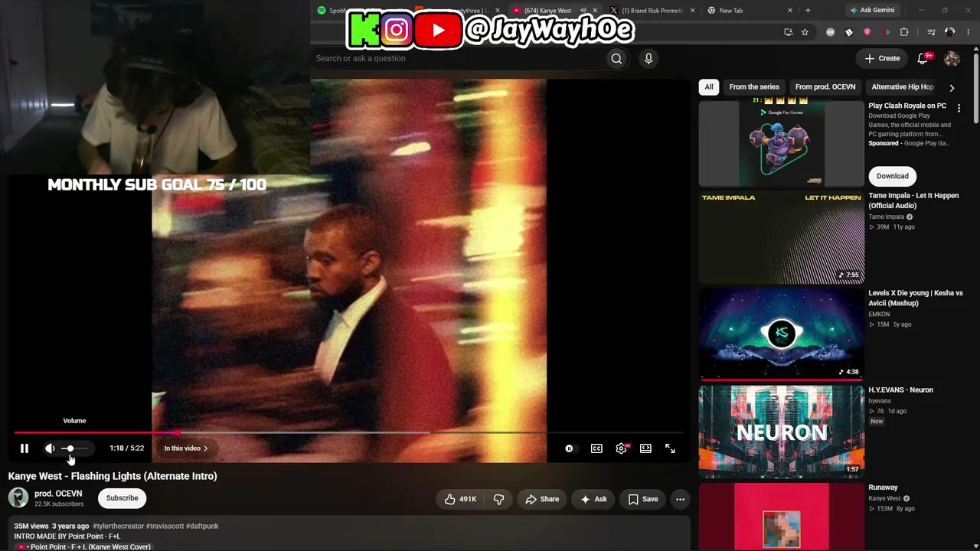This screenshot has height=551, width=980.
Task: Switch to the Spotify browser tab
Action: 334,11
